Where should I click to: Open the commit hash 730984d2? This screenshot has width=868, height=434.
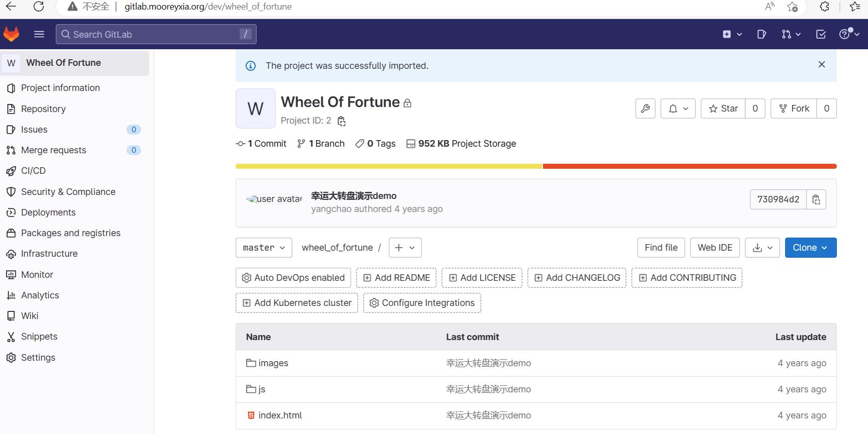pyautogui.click(x=778, y=199)
